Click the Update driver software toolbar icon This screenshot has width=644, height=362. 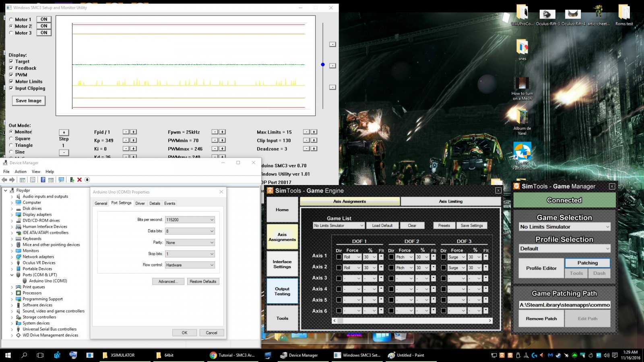72,180
